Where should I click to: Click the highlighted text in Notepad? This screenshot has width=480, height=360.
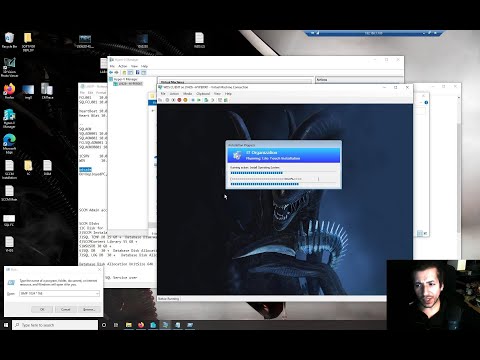tap(85, 169)
